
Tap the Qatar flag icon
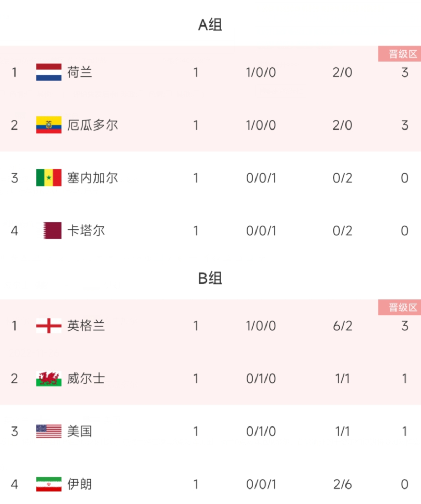[x=52, y=230]
